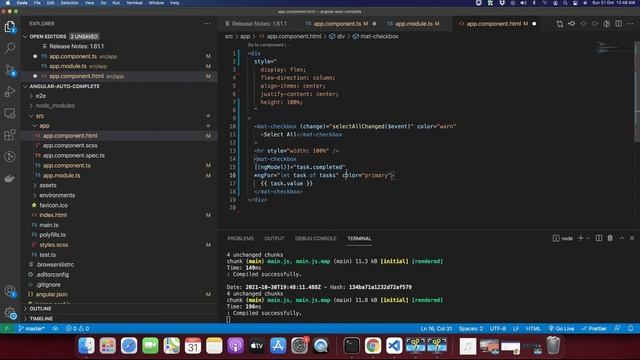Split the editor to the right
The image size is (640, 360).
(619, 24)
